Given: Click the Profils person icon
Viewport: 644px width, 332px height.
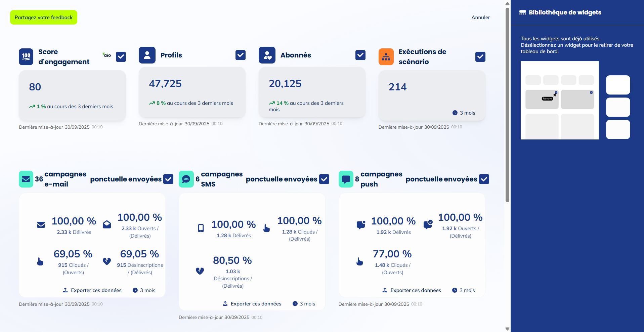Looking at the screenshot, I should [147, 55].
